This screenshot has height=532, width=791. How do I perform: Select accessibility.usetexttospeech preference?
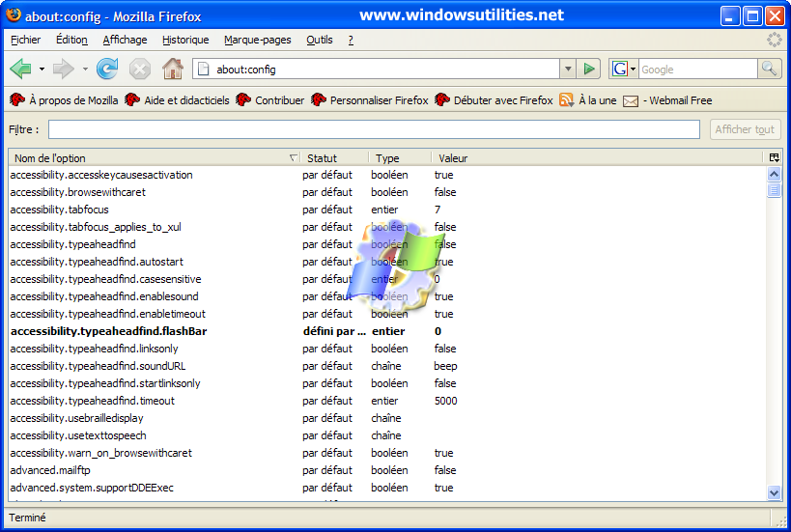(387, 435)
